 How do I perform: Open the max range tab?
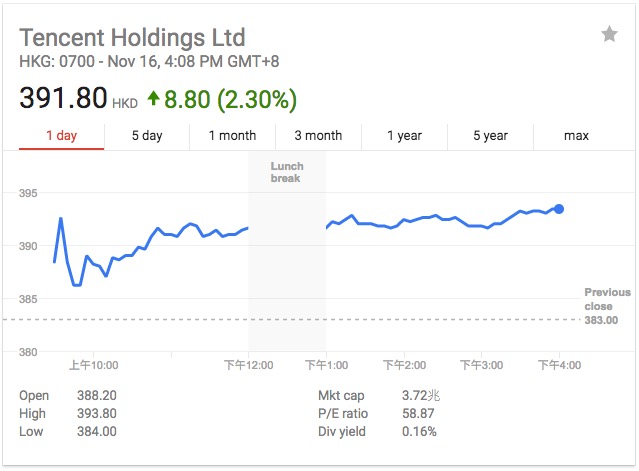point(576,136)
